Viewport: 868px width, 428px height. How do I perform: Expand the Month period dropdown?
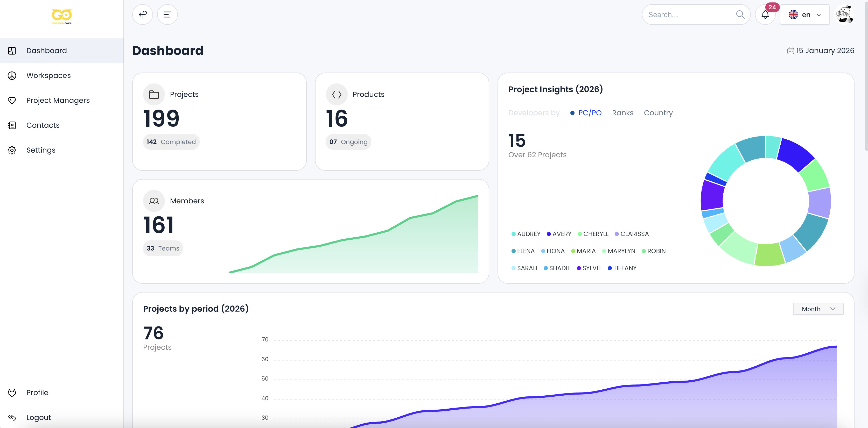coord(818,309)
